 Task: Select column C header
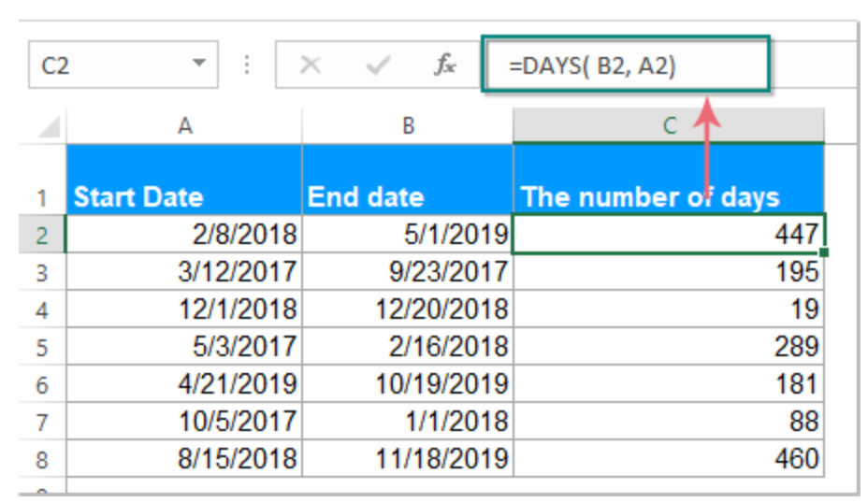[669, 125]
